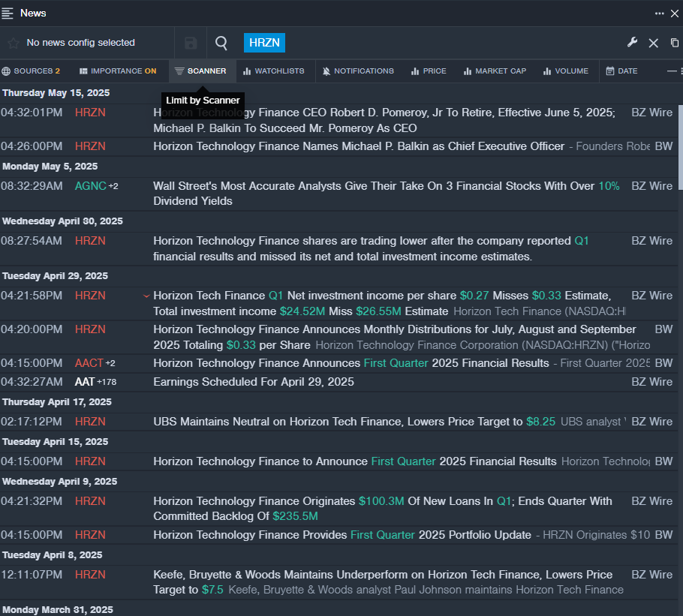Click the HRZN ticker in the 04:32:01PM row
The width and height of the screenshot is (683, 616).
[90, 113]
